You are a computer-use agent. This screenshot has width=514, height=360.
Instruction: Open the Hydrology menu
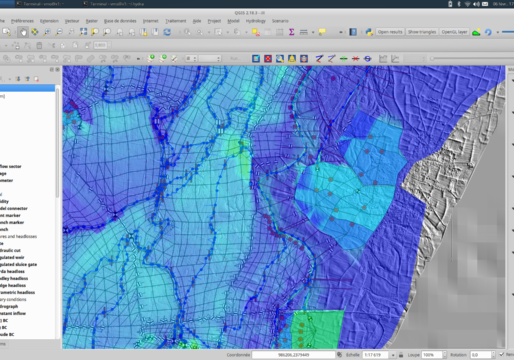(256, 21)
